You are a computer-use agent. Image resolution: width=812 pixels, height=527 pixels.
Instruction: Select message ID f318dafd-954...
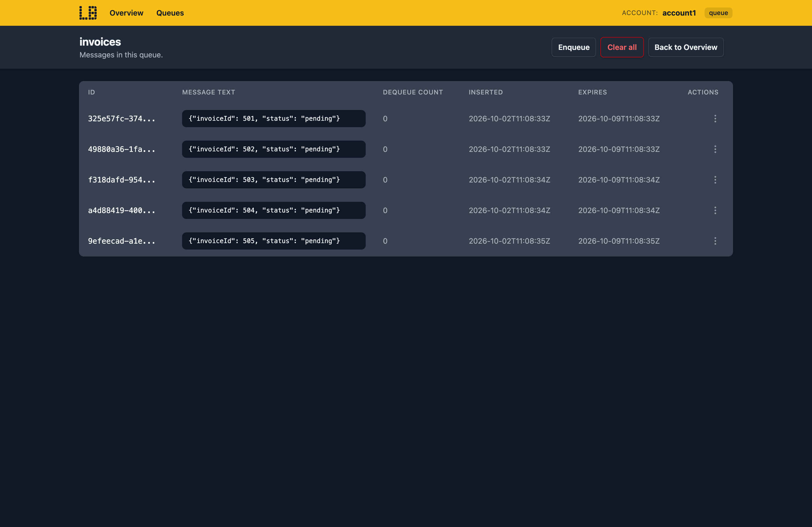tap(121, 180)
